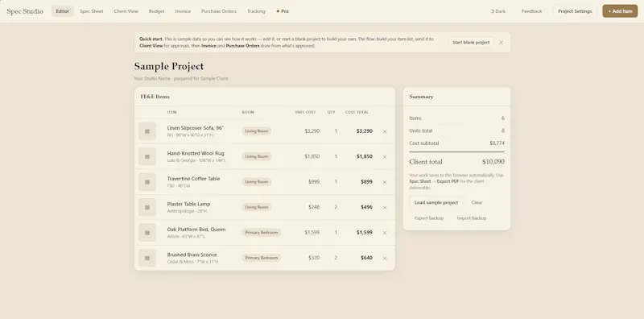Viewport: 644px width, 319px height.
Task: Click the $1,599 unit cost of the bed
Action: 312,233
